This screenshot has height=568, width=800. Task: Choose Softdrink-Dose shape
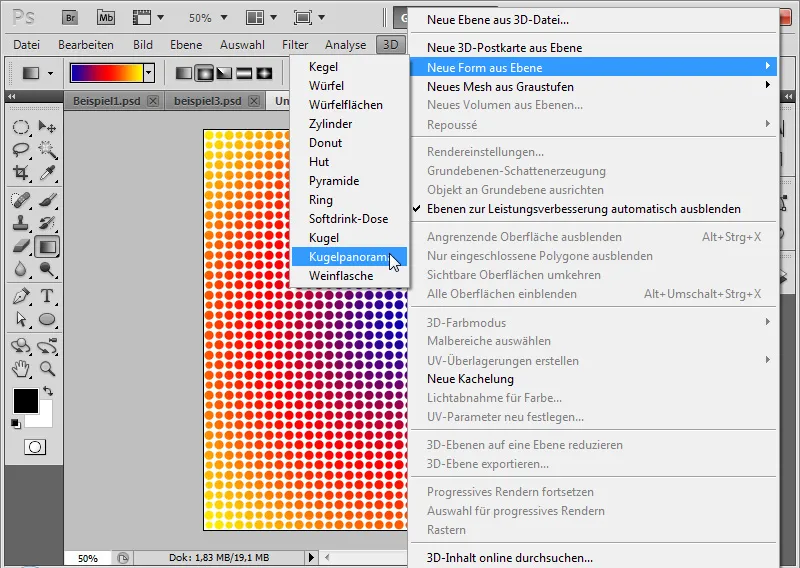tap(349, 219)
